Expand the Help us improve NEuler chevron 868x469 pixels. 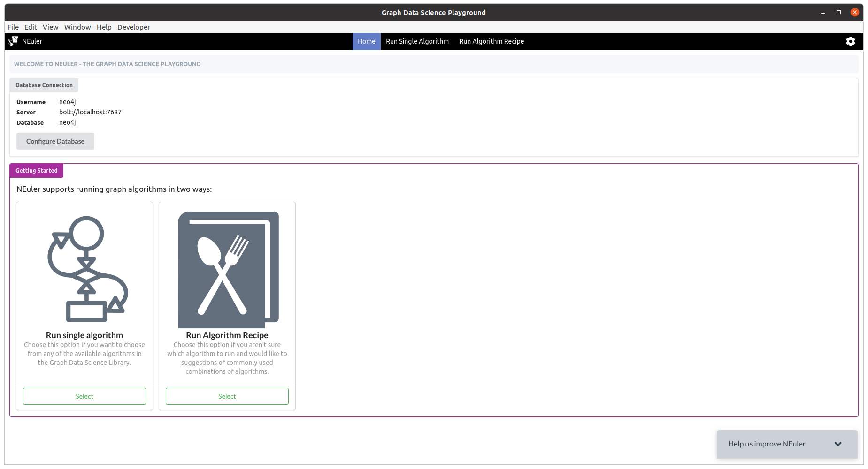[838, 444]
